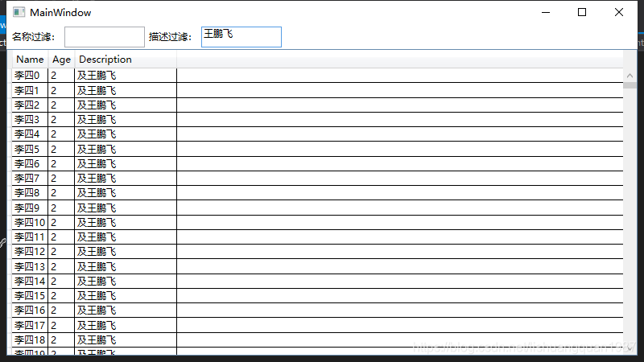Click the 描述过滤 field containing 王鹏飞
This screenshot has height=362, width=644.
point(241,37)
